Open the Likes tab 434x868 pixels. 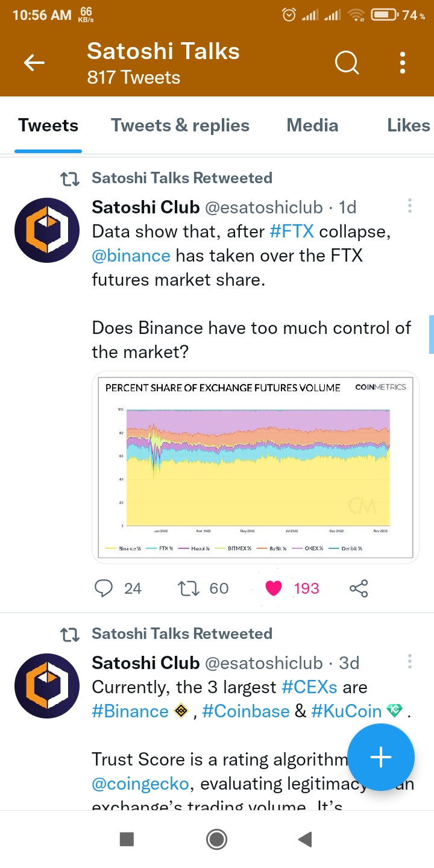[x=409, y=125]
